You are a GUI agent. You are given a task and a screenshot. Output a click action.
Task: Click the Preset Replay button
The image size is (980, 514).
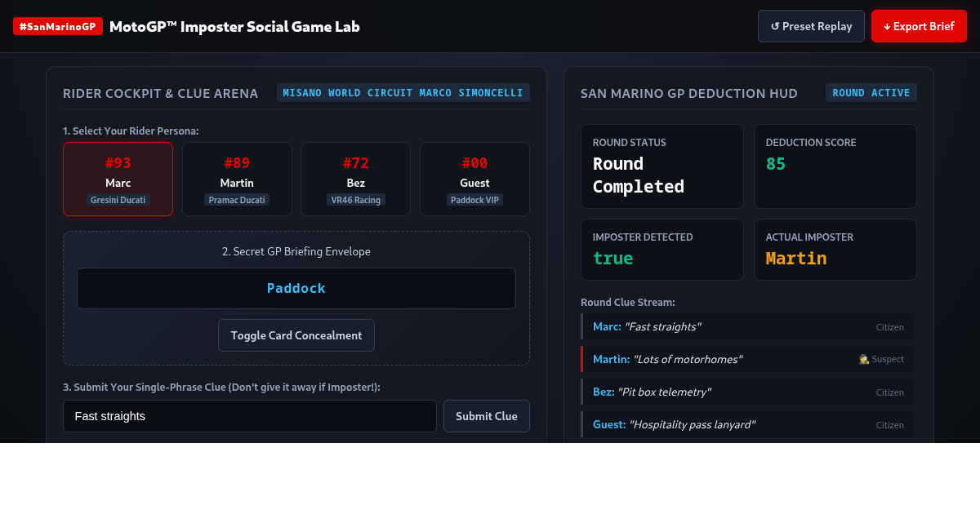[x=811, y=26]
